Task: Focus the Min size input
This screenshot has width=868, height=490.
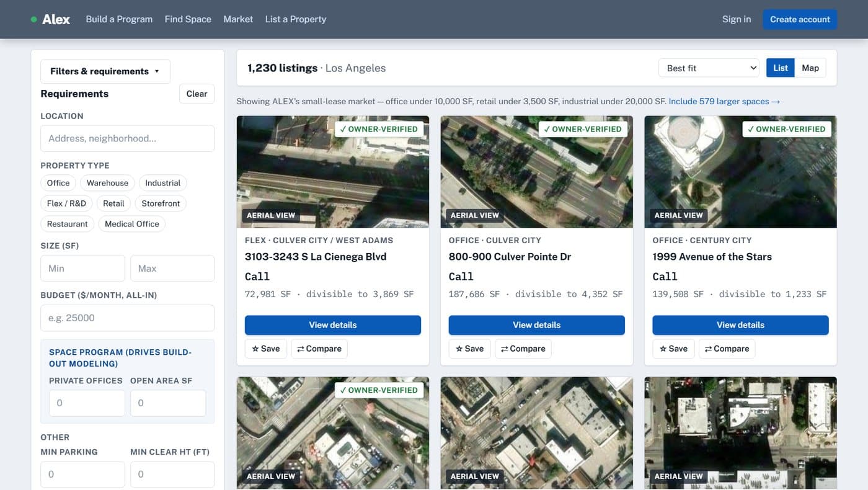Action: (82, 269)
